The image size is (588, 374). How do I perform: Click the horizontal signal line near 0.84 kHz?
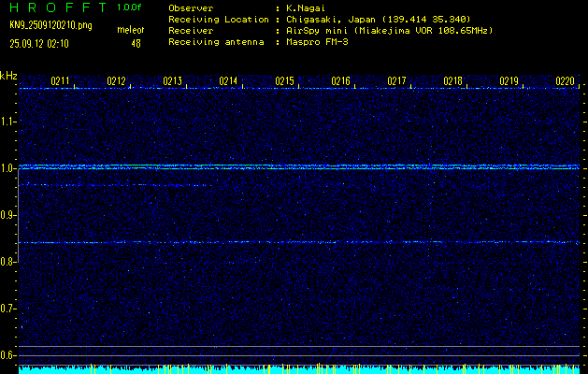[x=299, y=242]
